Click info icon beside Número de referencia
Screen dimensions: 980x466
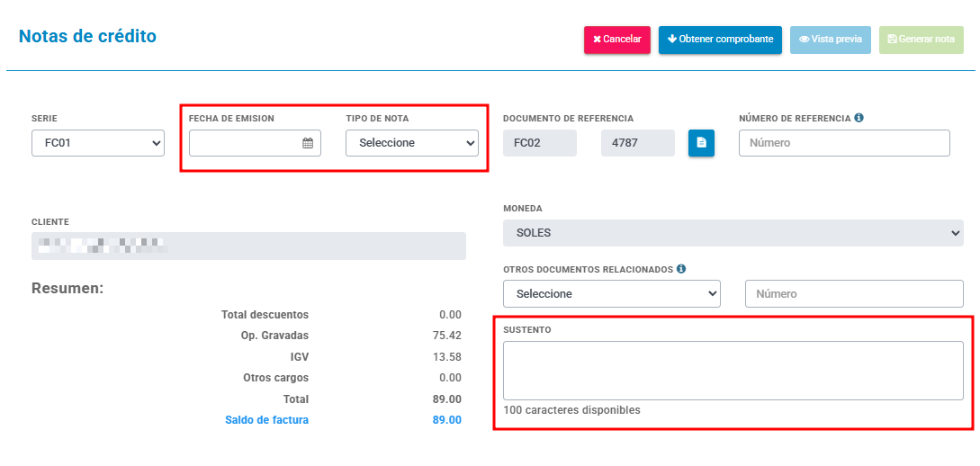coord(859,118)
